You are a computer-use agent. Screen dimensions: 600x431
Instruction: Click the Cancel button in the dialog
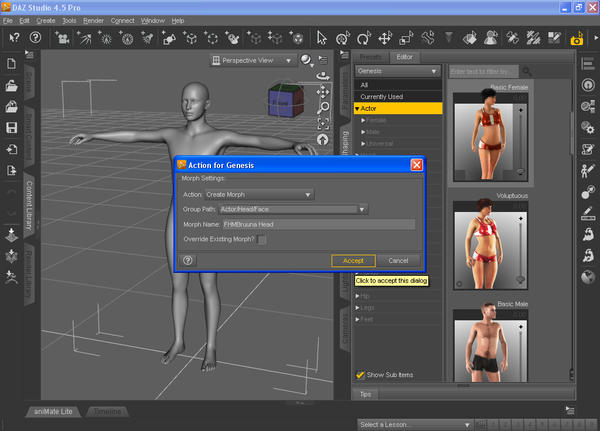398,261
